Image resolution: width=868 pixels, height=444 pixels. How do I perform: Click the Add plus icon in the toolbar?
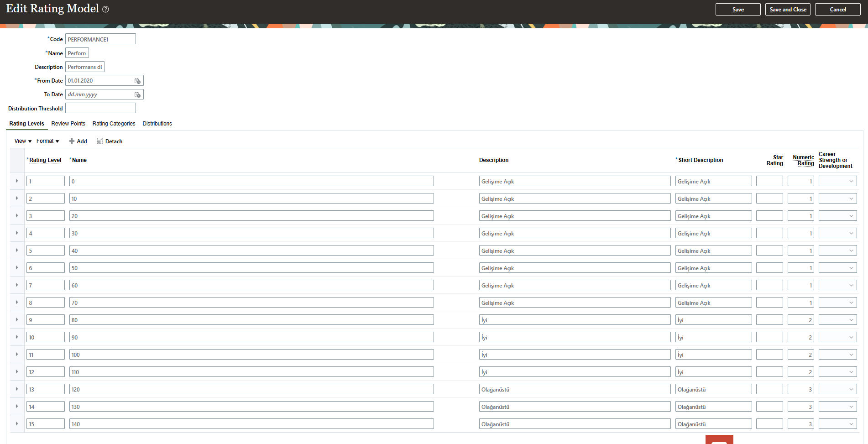click(x=72, y=141)
